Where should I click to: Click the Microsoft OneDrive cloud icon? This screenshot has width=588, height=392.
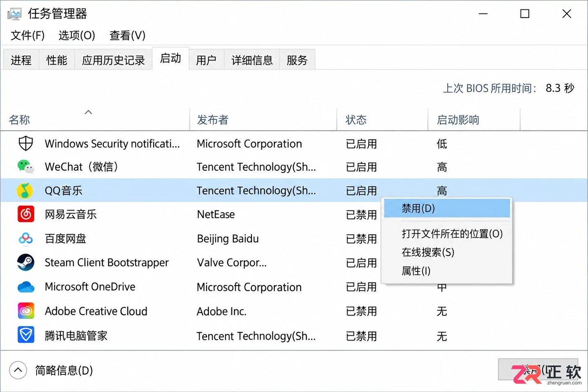tap(26, 287)
